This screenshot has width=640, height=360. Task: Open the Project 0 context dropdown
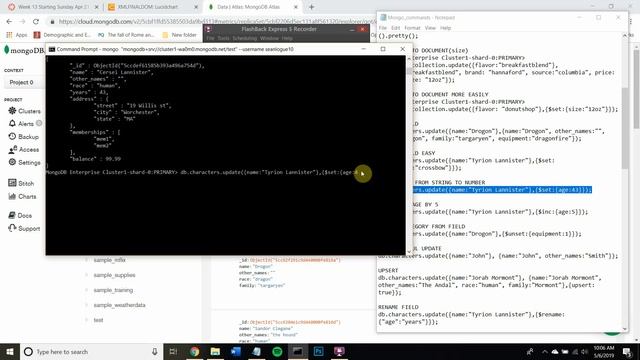(x=24, y=82)
